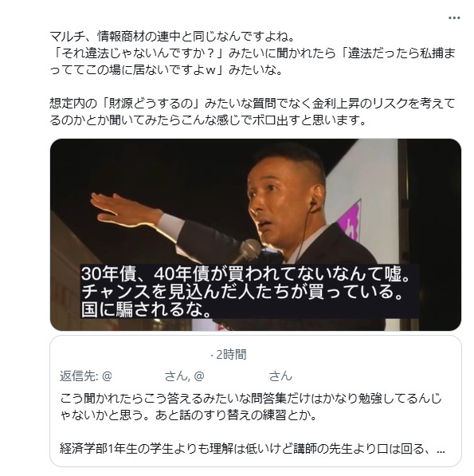
Task: Click the subtitle line 国に騙されるな in image
Action: (146, 309)
